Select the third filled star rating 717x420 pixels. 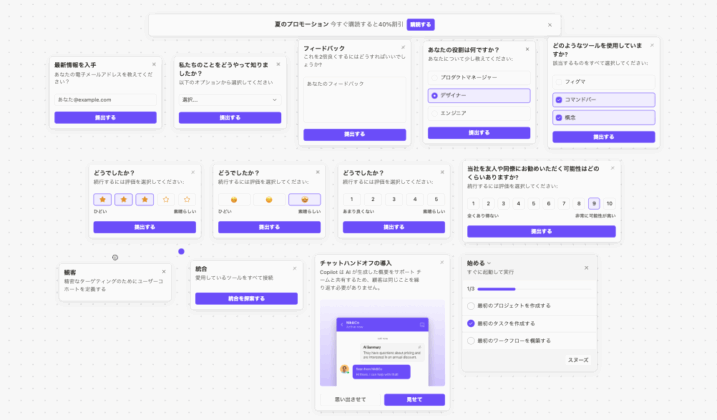(144, 199)
